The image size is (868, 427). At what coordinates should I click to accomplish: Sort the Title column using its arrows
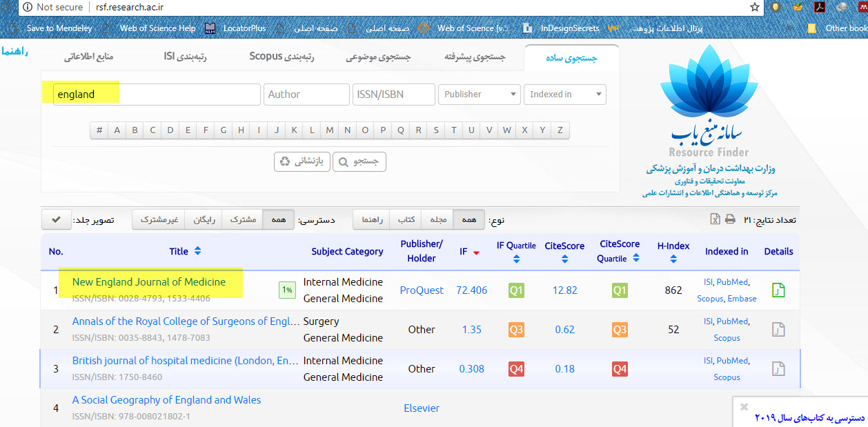(198, 252)
